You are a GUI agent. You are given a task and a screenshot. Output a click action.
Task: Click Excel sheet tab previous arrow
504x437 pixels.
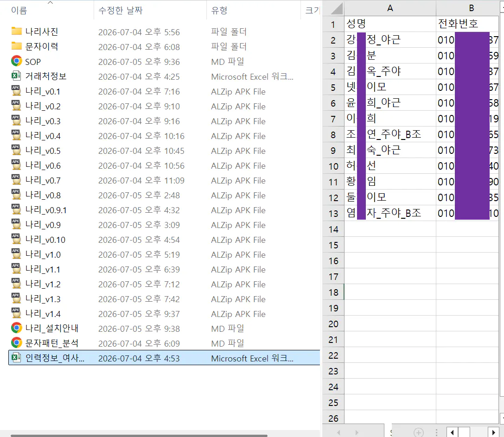tap(338, 432)
